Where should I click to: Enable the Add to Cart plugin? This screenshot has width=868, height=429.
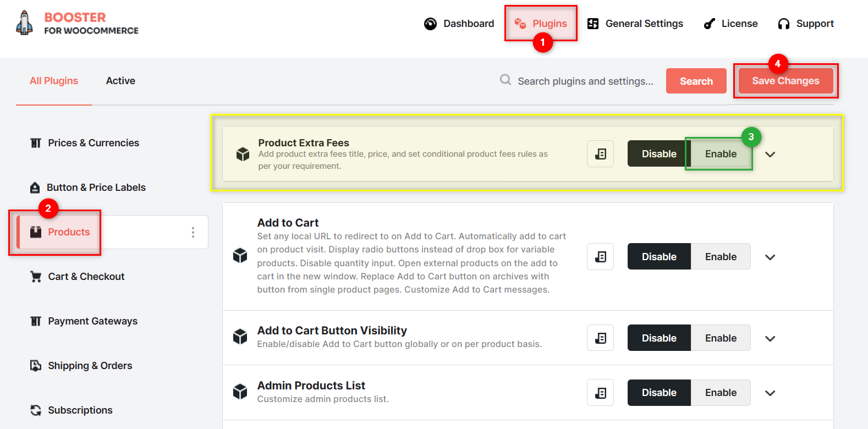(721, 257)
